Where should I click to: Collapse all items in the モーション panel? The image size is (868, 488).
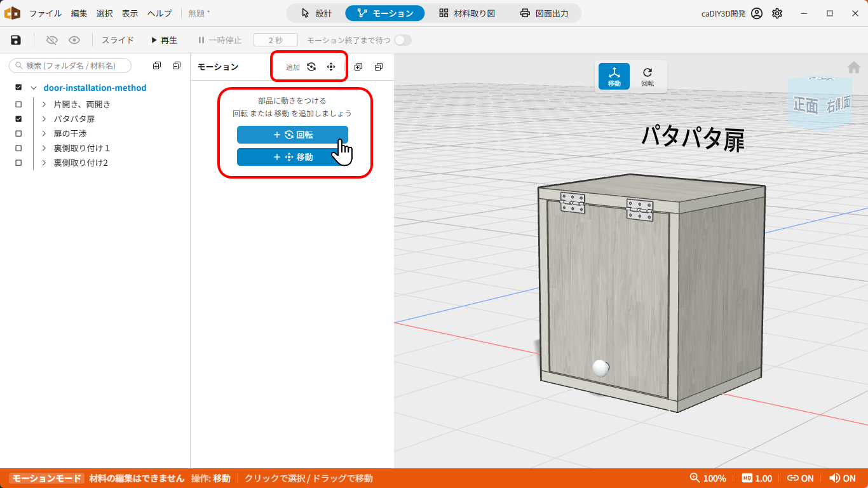[379, 67]
